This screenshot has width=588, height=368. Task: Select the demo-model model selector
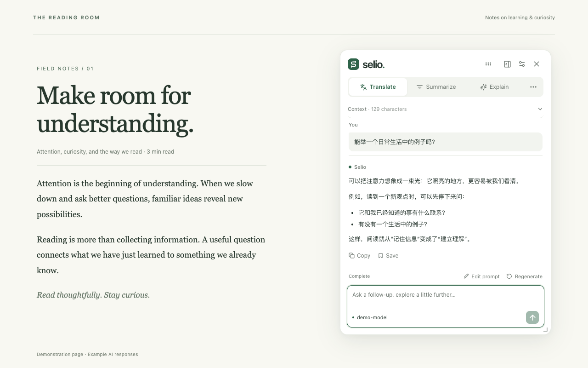pos(370,317)
